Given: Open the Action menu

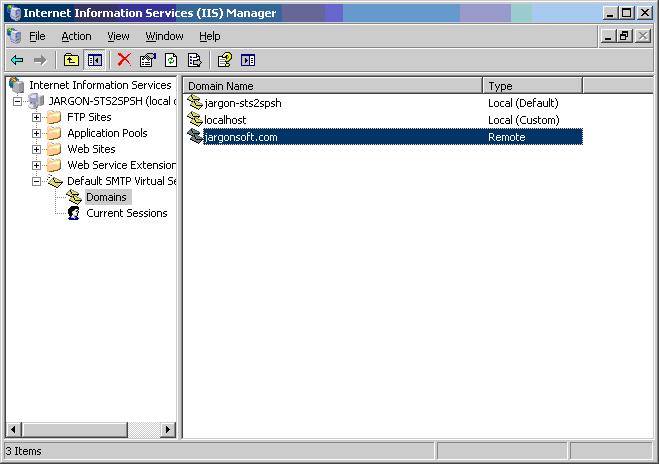Looking at the screenshot, I should click(76, 37).
